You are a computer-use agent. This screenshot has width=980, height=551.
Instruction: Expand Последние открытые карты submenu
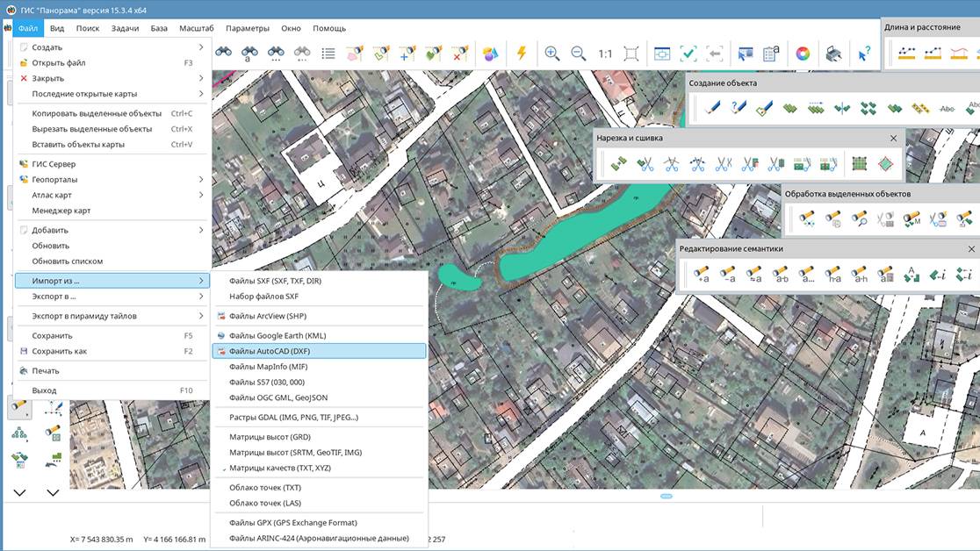click(x=112, y=94)
